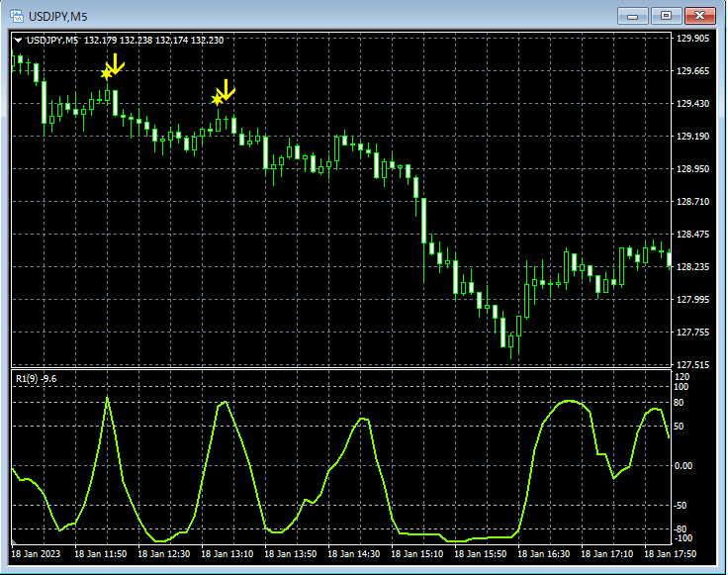
Task: Click the 128.475 price scale label
Action: tap(692, 235)
